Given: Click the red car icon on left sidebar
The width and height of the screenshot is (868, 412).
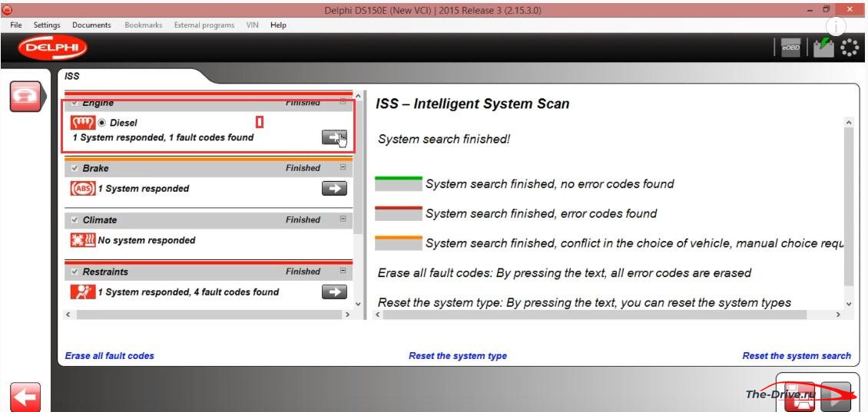Looking at the screenshot, I should 25,96.
